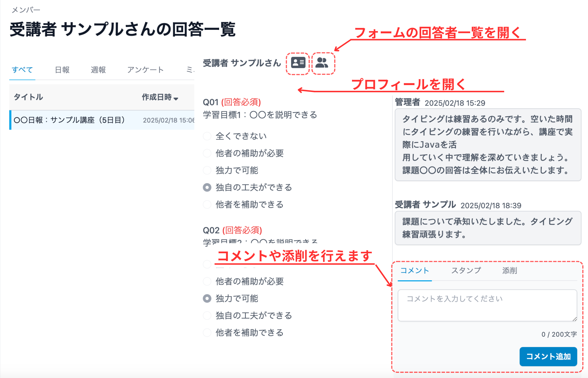Navigate back via the メンバー breadcrumb link

point(26,9)
